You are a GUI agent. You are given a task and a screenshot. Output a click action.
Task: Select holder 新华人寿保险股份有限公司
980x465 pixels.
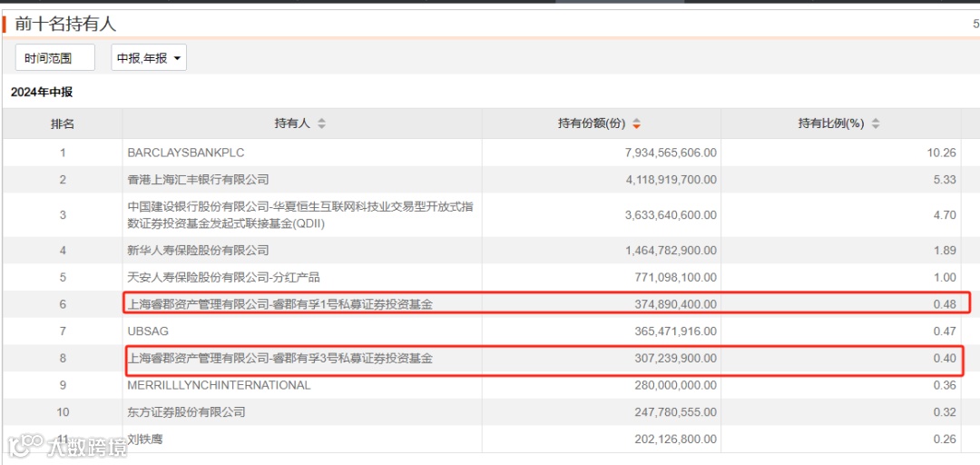(x=198, y=251)
